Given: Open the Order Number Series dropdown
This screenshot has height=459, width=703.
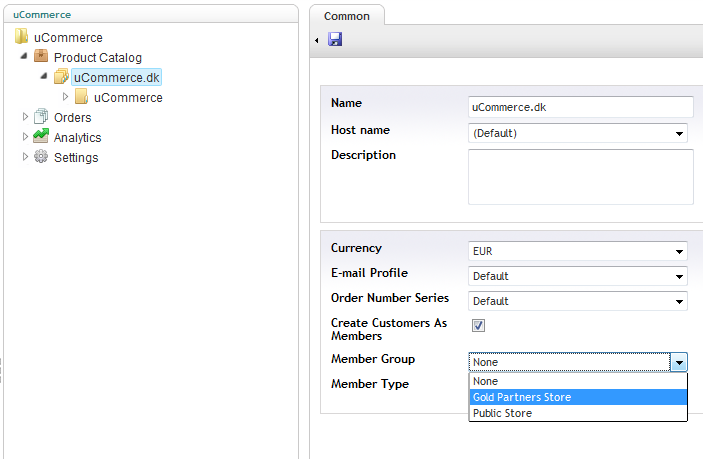Looking at the screenshot, I should click(578, 301).
